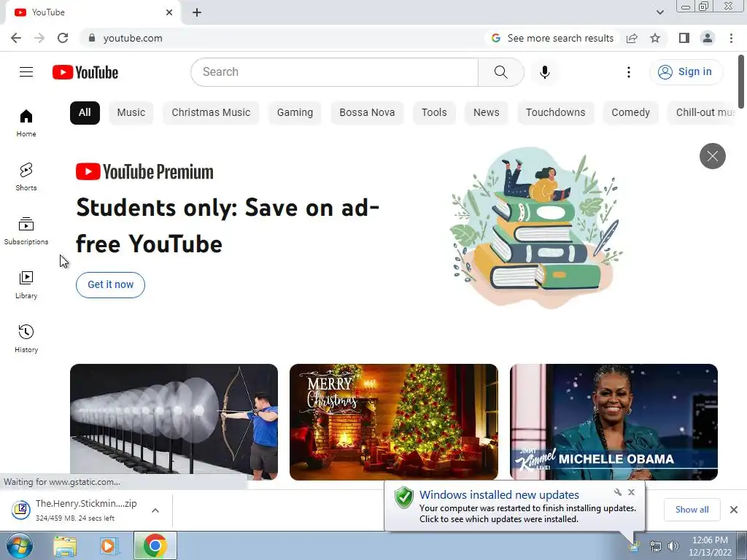Click the YouTube logo
The width and height of the screenshot is (747, 560).
[85, 72]
